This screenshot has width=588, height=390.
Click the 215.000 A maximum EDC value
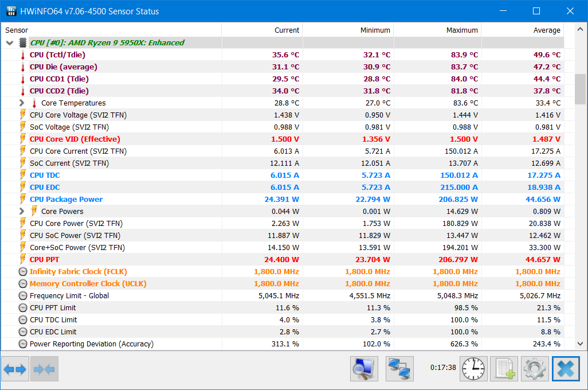459,188
